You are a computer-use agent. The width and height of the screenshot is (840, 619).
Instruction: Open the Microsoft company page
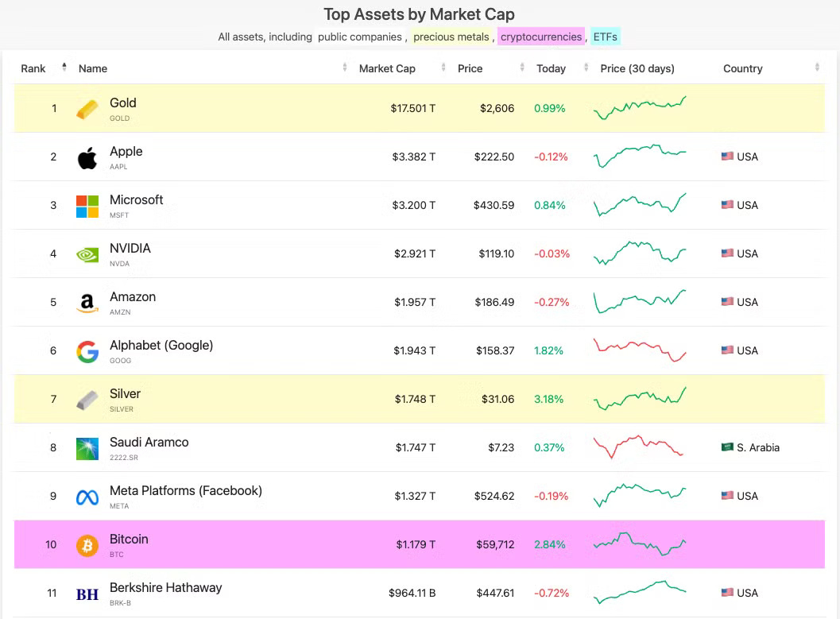tap(136, 199)
